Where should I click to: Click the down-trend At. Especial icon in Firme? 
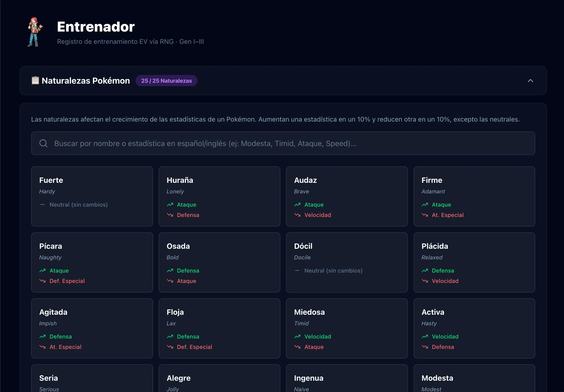click(x=425, y=215)
